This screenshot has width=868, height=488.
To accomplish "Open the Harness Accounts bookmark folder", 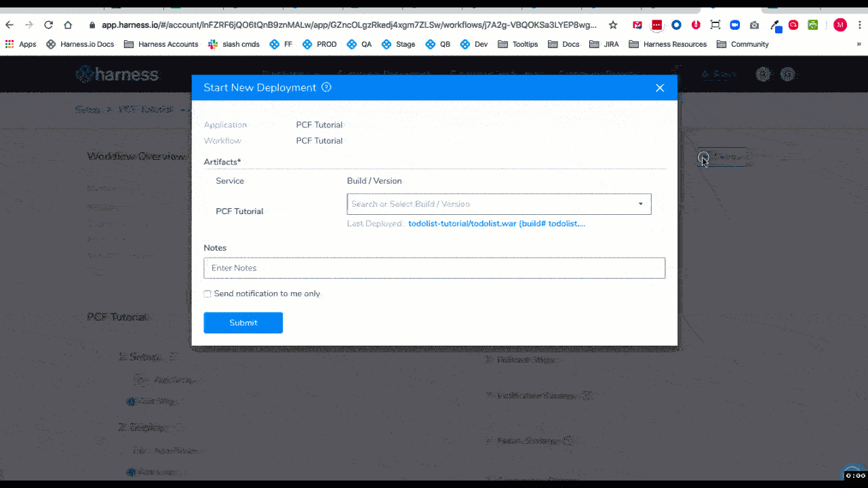I will point(161,44).
